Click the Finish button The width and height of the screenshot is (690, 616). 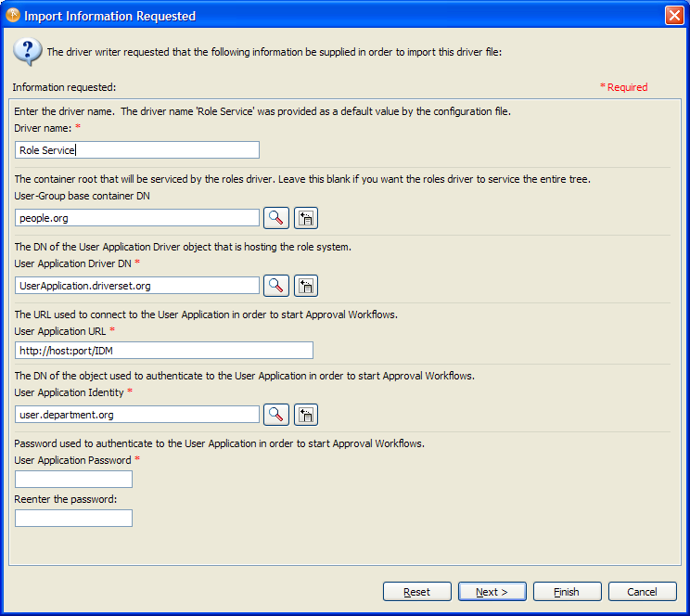(567, 592)
